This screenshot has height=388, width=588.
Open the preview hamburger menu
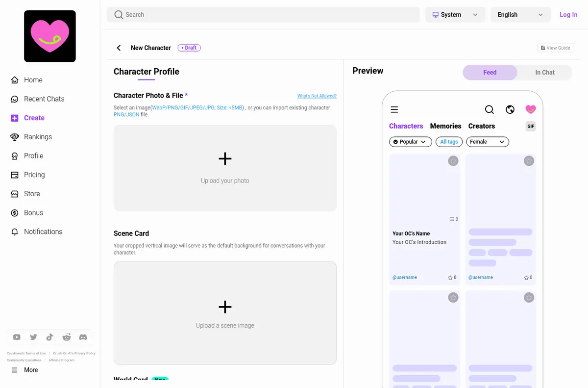coord(394,110)
